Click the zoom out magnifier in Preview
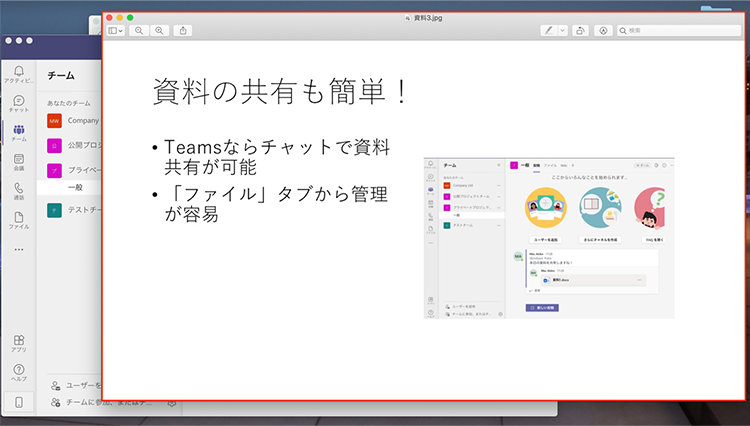Image resolution: width=750 pixels, height=426 pixels. 139,31
